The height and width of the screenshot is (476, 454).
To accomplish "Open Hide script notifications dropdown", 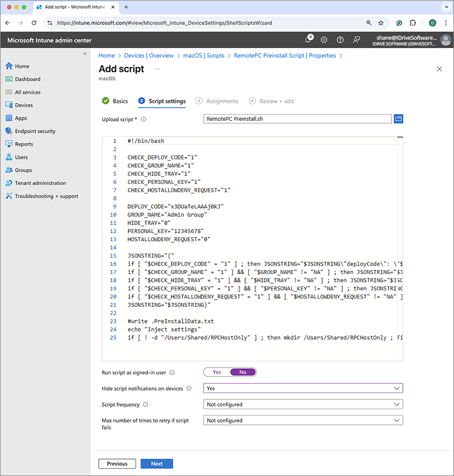I will point(302,389).
